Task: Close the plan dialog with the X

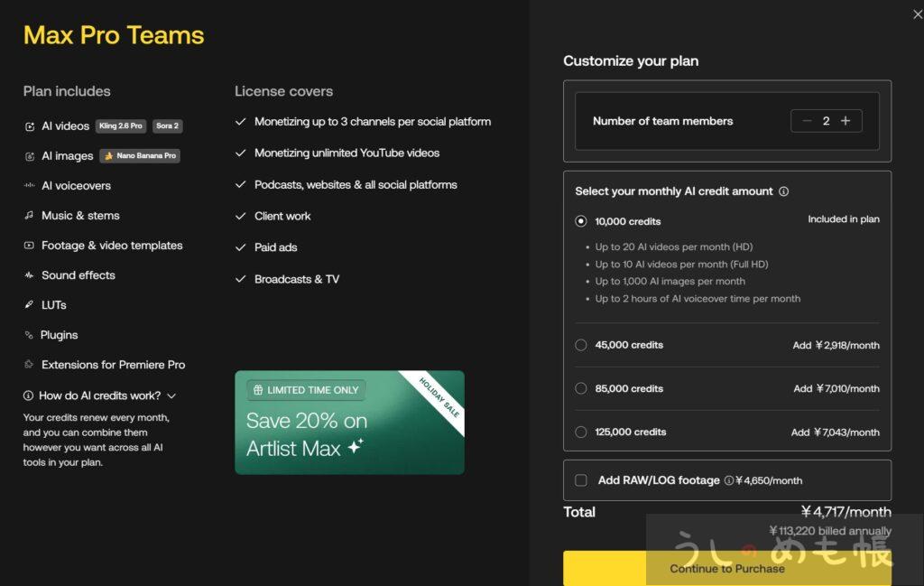Action: [x=918, y=14]
